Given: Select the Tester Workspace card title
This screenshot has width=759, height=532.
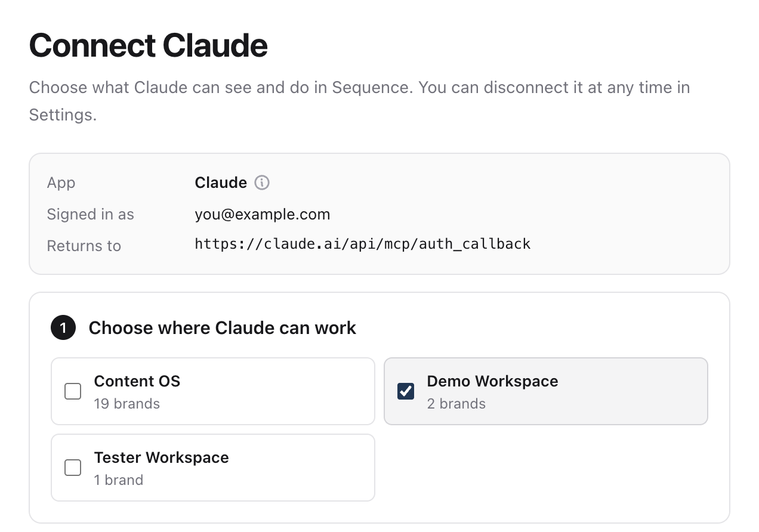Looking at the screenshot, I should pos(161,457).
